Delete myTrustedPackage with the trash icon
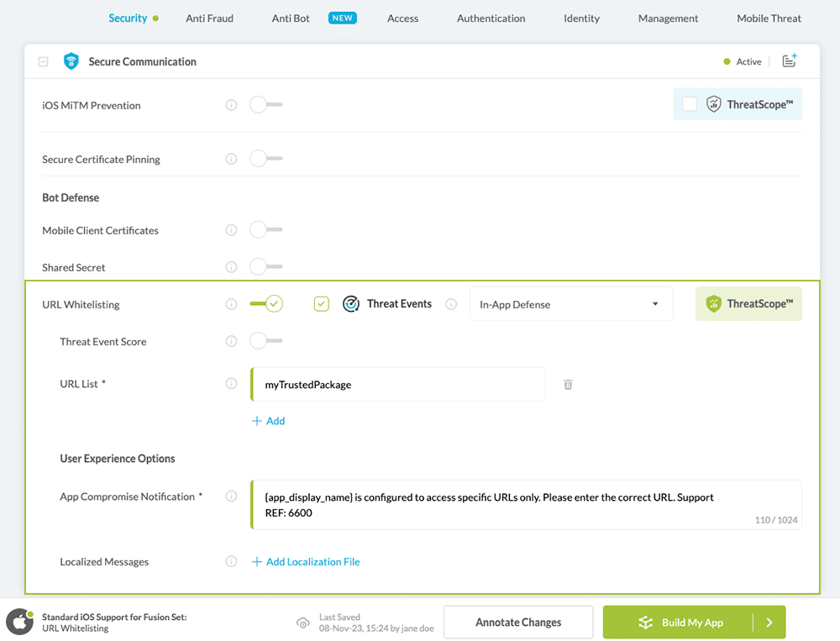This screenshot has width=840, height=641. pos(568,385)
